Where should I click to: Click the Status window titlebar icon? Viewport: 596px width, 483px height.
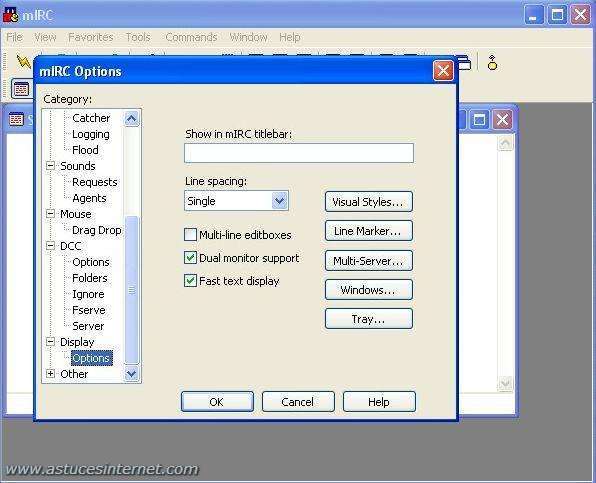click(16, 119)
